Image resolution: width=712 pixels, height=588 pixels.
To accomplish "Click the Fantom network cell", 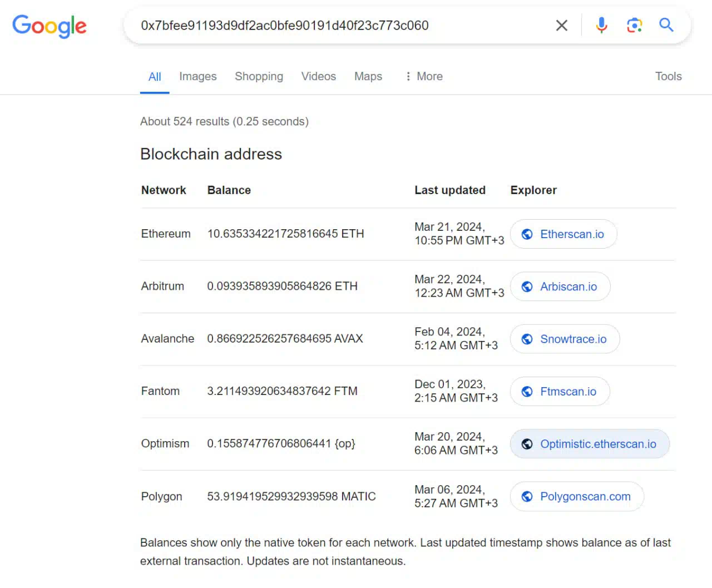I will (160, 391).
